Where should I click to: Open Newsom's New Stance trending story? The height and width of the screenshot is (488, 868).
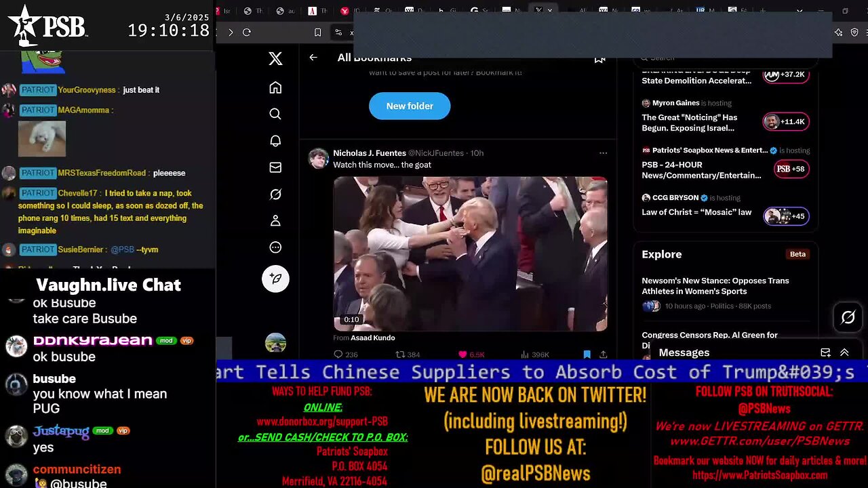[715, 286]
